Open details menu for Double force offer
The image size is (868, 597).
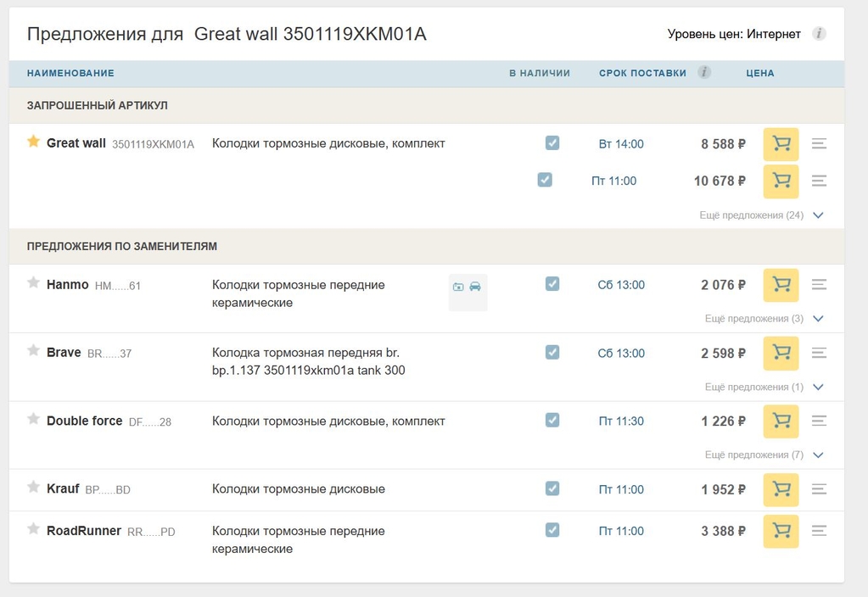[x=820, y=421]
